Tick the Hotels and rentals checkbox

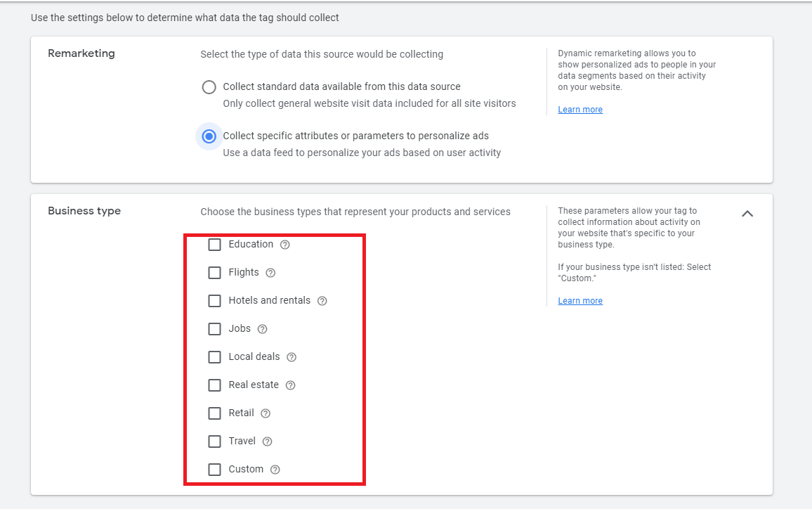coord(214,301)
